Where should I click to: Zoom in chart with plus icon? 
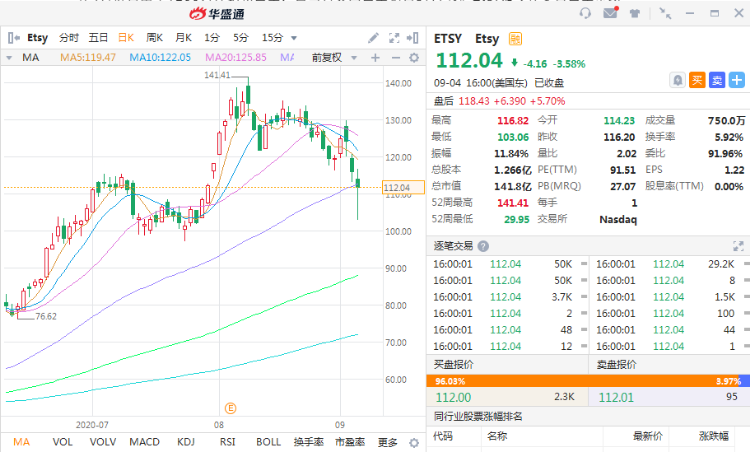coord(375,58)
